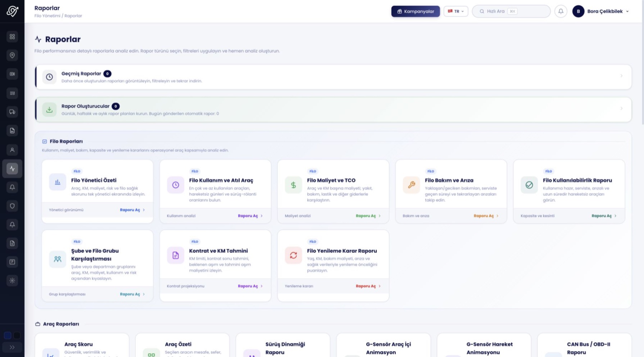644x357 pixels.
Task: Click the bar chart icon on Filo Yönetici Özeti
Action: [58, 182]
